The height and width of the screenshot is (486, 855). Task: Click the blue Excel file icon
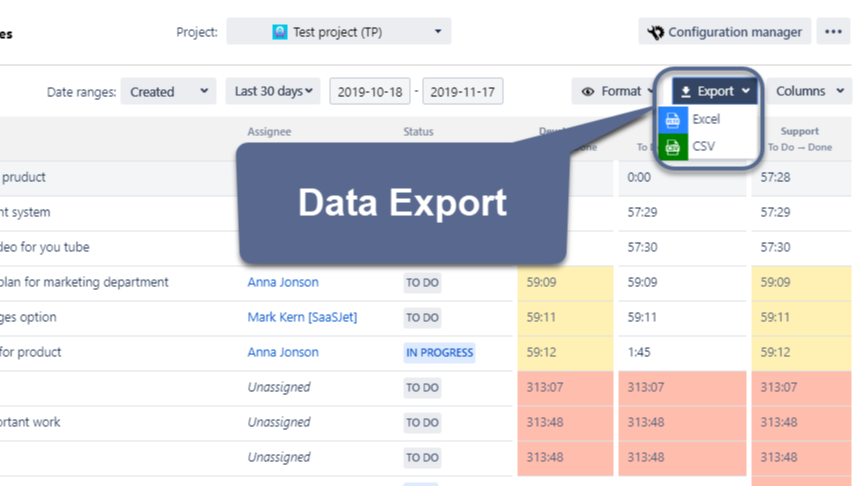tap(673, 119)
